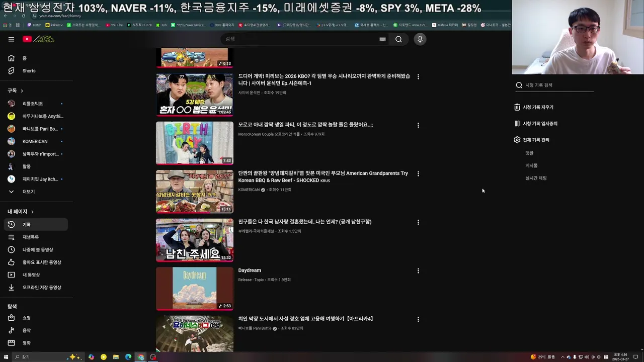Open more options for the 2026 KBO video

[x=418, y=76]
